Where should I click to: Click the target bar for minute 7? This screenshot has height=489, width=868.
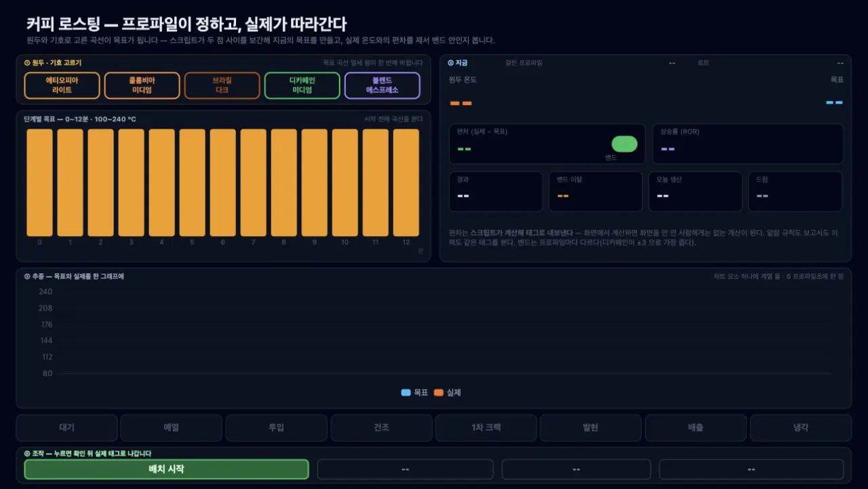pos(253,182)
